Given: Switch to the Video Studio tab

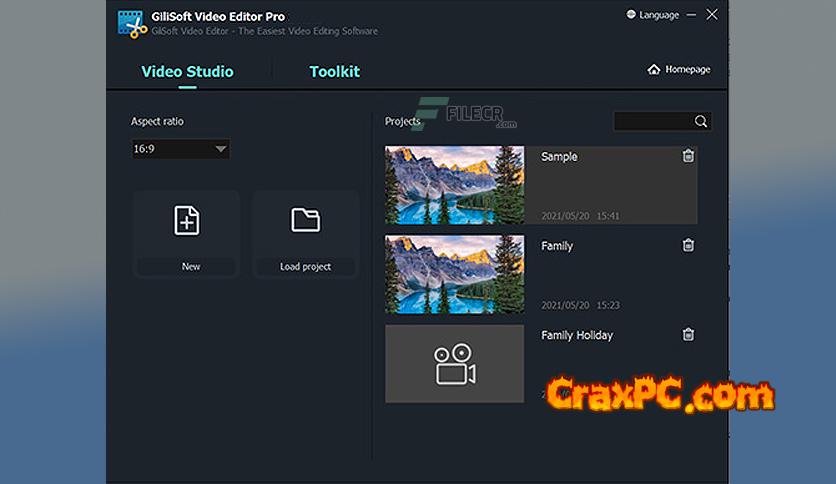Looking at the screenshot, I should (187, 72).
